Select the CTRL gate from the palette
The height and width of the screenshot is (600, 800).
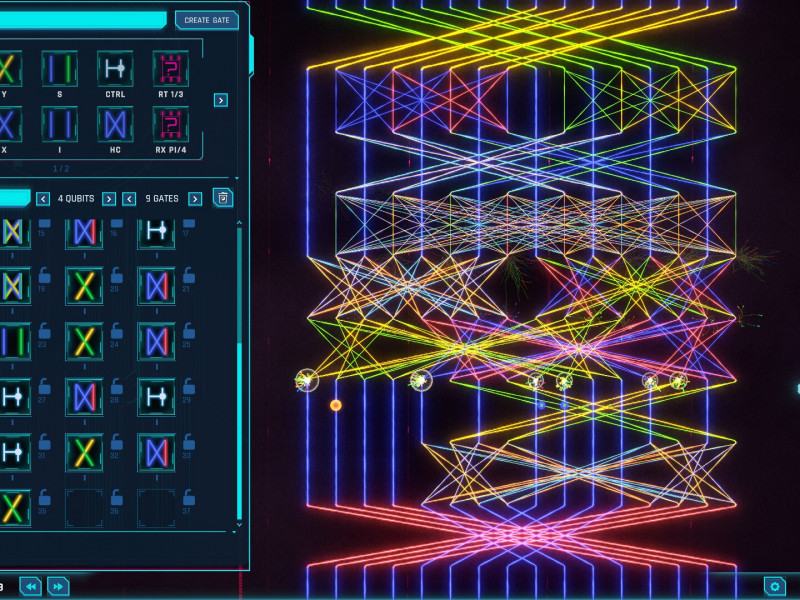click(115, 69)
